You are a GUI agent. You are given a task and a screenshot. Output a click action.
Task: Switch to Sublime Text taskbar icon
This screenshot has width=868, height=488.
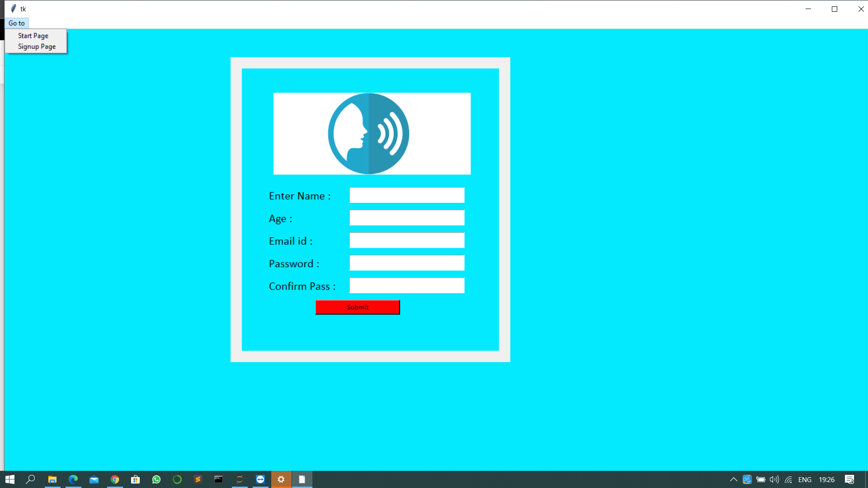[198, 479]
